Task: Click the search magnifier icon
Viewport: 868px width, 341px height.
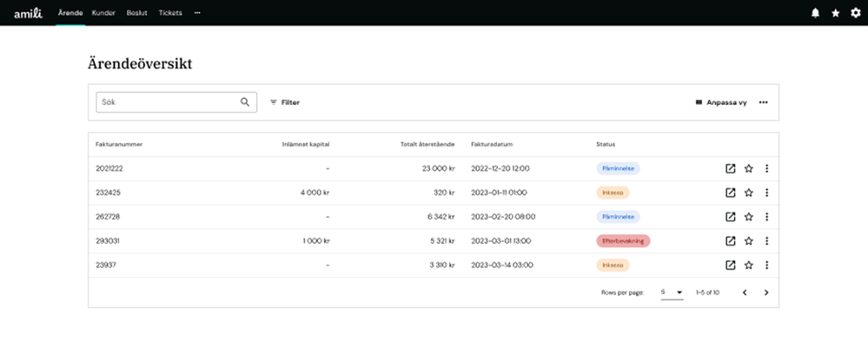Action: click(x=245, y=102)
